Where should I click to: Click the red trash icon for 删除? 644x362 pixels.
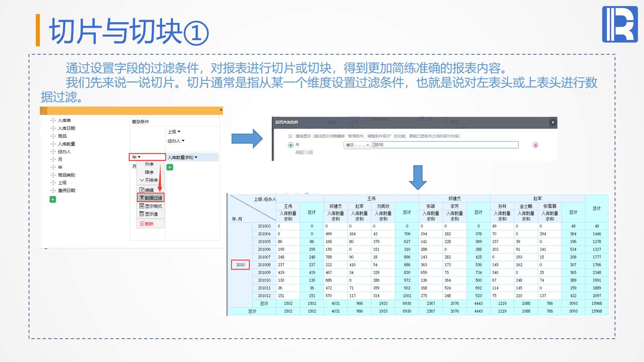[x=142, y=224]
